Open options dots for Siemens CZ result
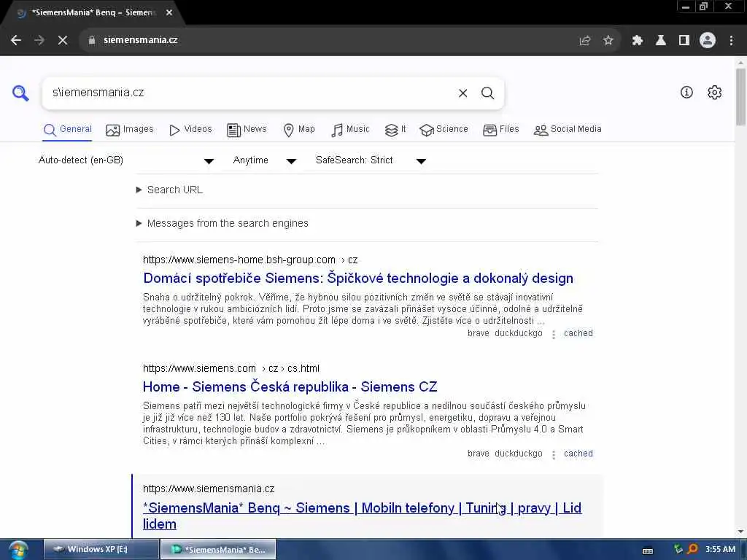Screen dimensions: 747x560 pyautogui.click(x=554, y=455)
